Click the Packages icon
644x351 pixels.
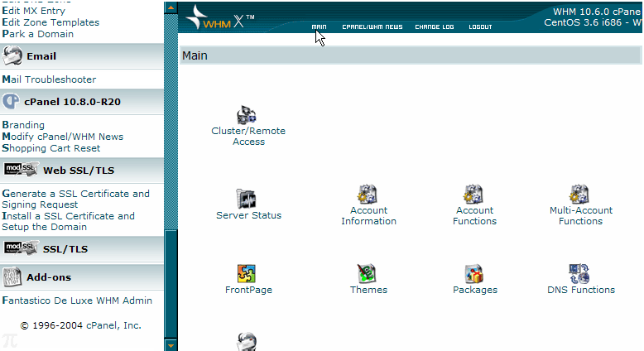coord(473,274)
